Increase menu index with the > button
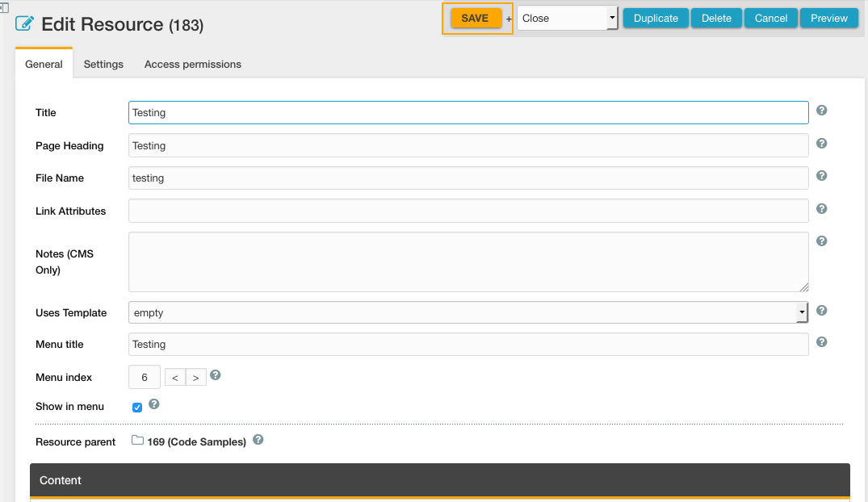This screenshot has height=502, width=868. coord(195,378)
